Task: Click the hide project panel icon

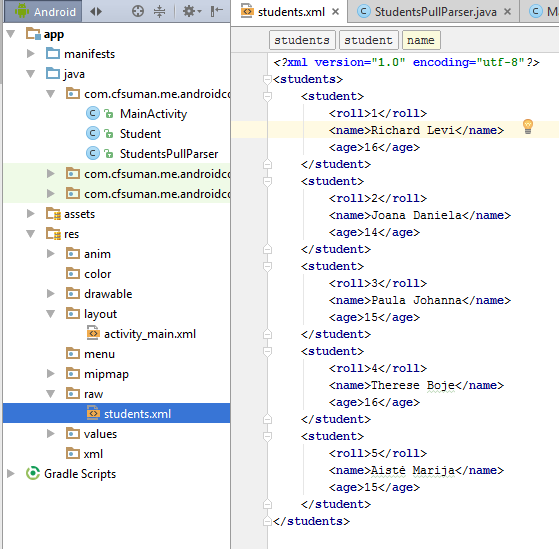Action: (x=216, y=11)
